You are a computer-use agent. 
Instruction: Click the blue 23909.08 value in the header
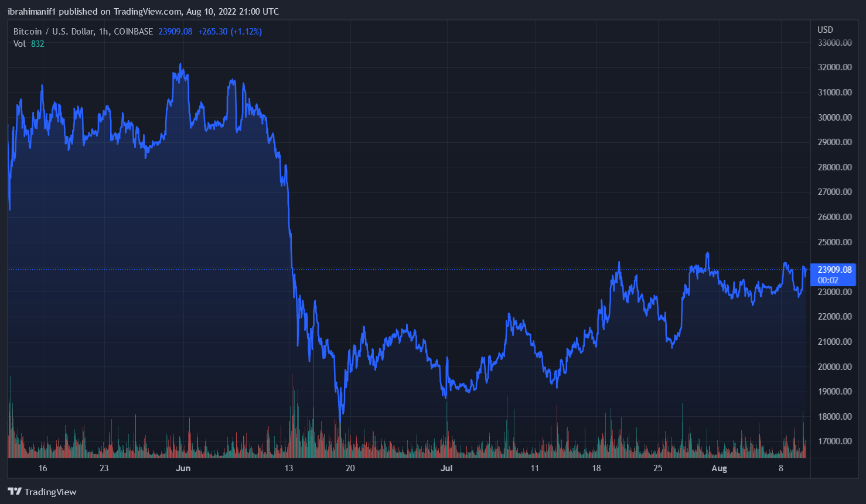175,32
